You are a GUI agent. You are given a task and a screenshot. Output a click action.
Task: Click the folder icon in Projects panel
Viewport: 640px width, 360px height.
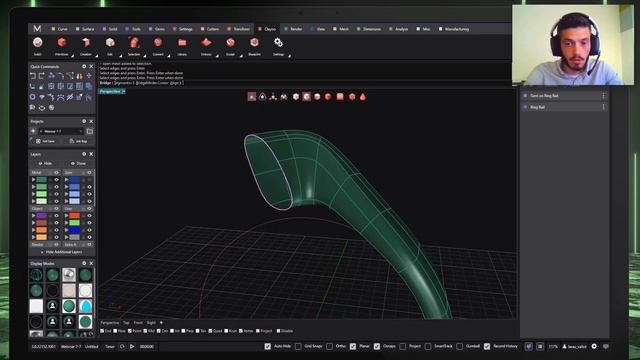point(90,131)
